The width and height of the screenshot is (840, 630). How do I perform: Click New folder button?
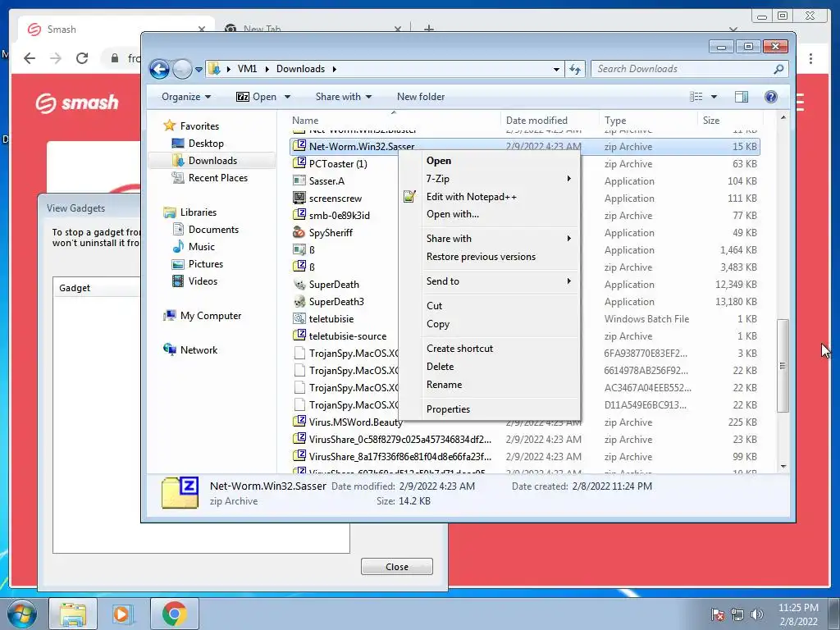tap(421, 97)
